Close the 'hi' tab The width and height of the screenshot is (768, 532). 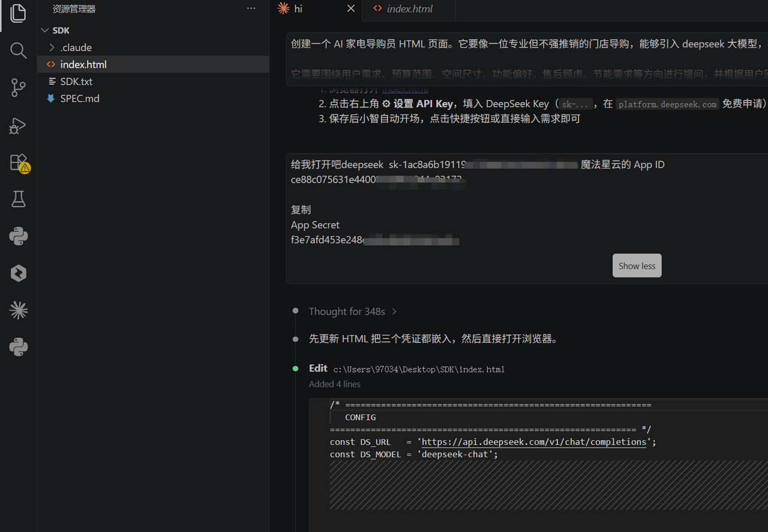tap(351, 8)
